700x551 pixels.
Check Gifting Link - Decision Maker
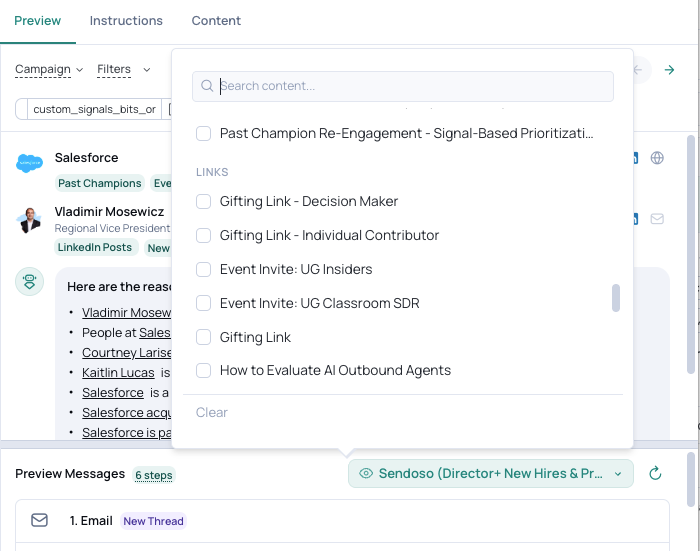204,201
